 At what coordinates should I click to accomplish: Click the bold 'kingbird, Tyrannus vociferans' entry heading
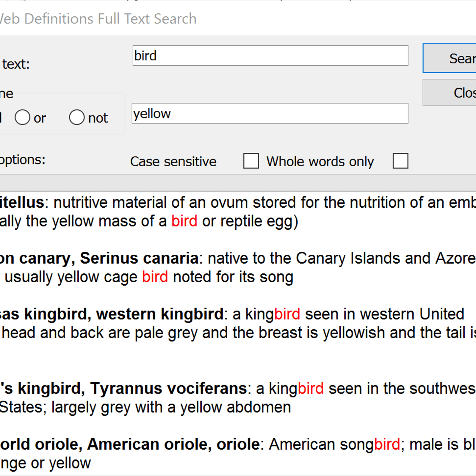tap(132, 389)
